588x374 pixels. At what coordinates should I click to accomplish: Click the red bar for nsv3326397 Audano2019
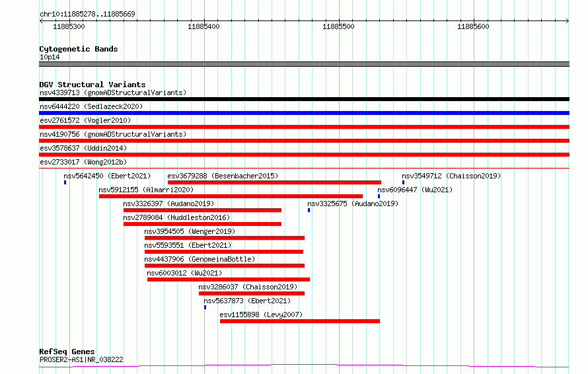pos(203,210)
